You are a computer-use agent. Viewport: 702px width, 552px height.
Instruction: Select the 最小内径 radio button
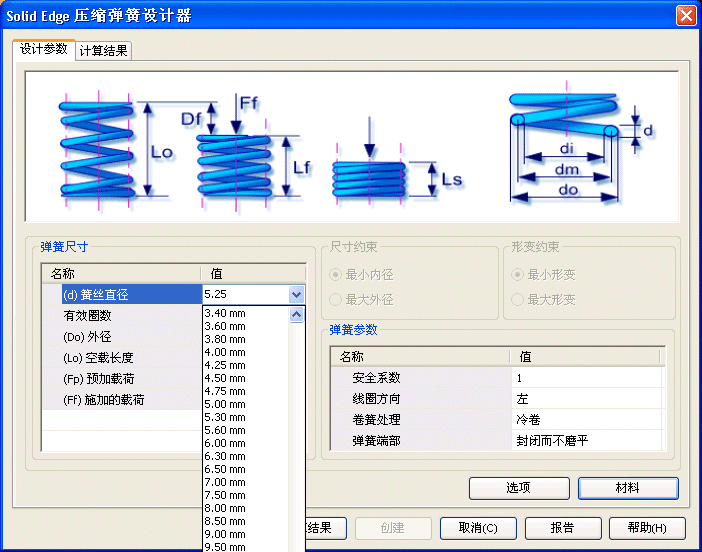[337, 275]
